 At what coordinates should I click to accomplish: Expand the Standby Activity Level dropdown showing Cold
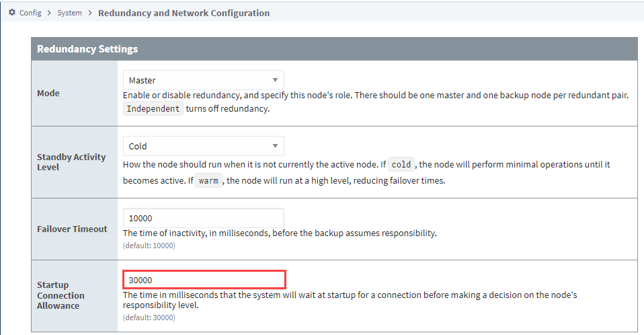203,146
